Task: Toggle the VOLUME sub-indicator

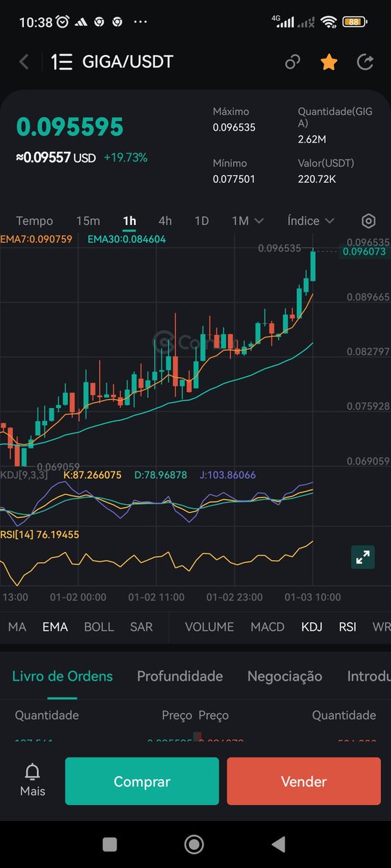Action: 209,627
